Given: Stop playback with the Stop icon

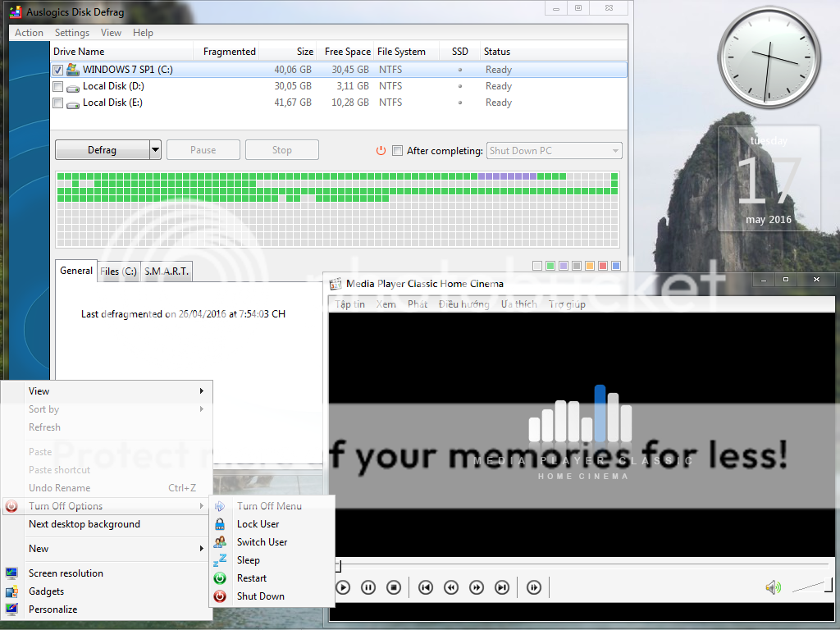Looking at the screenshot, I should (394, 587).
